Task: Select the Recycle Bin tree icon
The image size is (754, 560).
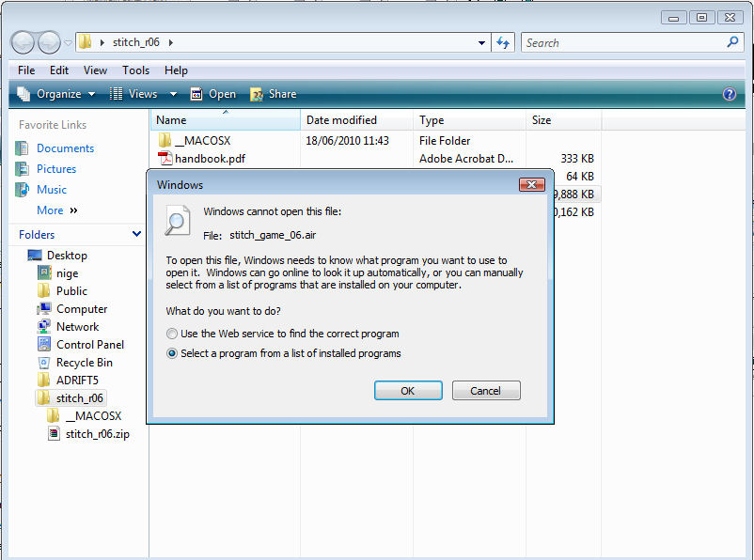Action: (x=44, y=363)
